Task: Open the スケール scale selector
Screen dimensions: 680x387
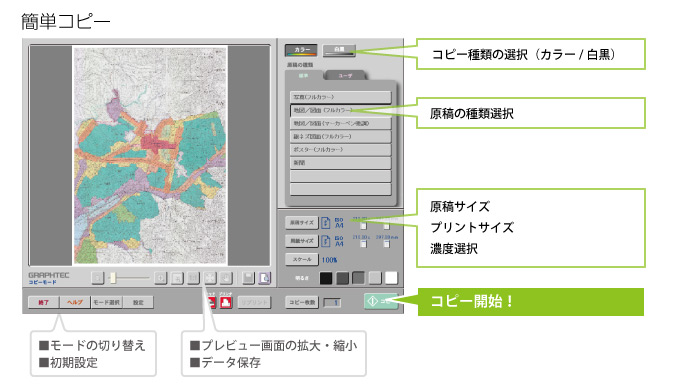Action: coord(301,259)
